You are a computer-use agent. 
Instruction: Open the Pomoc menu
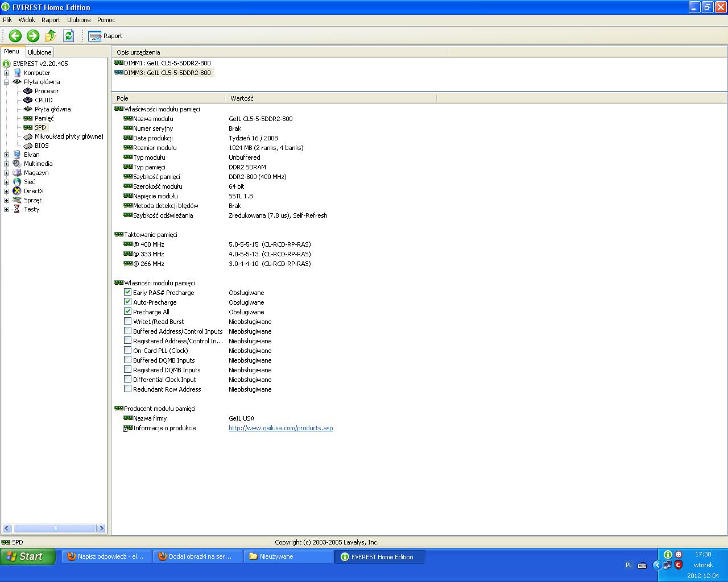(106, 20)
